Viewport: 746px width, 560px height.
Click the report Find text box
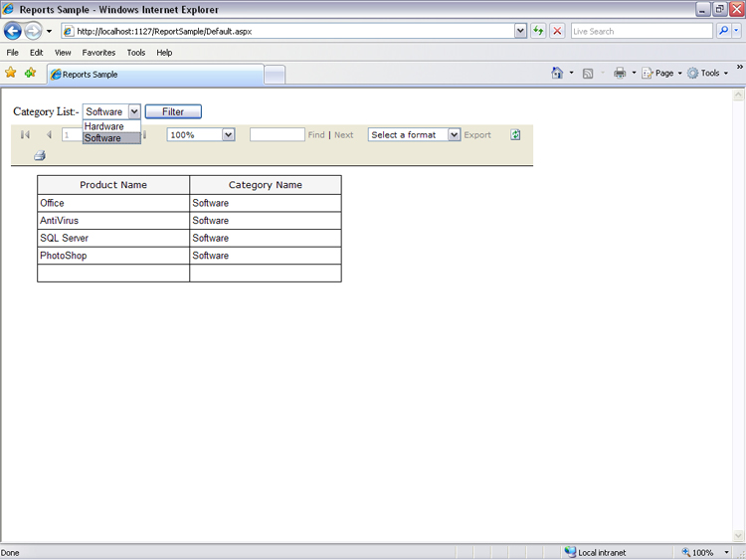(277, 134)
